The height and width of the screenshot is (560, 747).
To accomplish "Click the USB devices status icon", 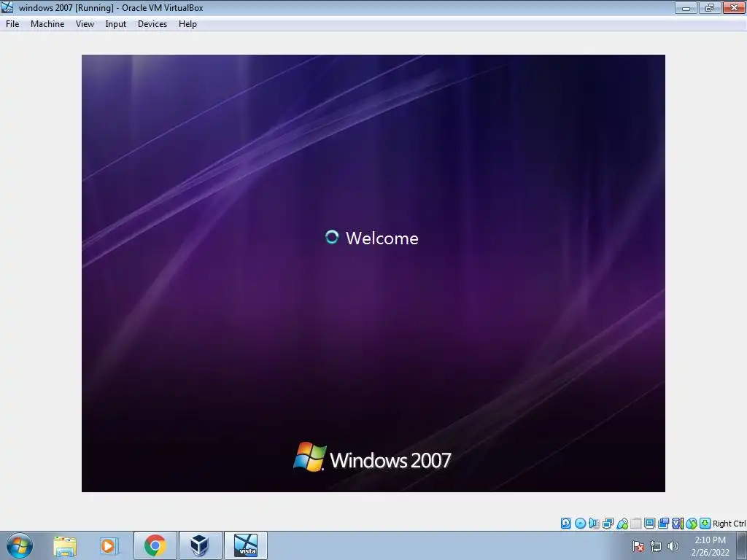I will point(622,524).
